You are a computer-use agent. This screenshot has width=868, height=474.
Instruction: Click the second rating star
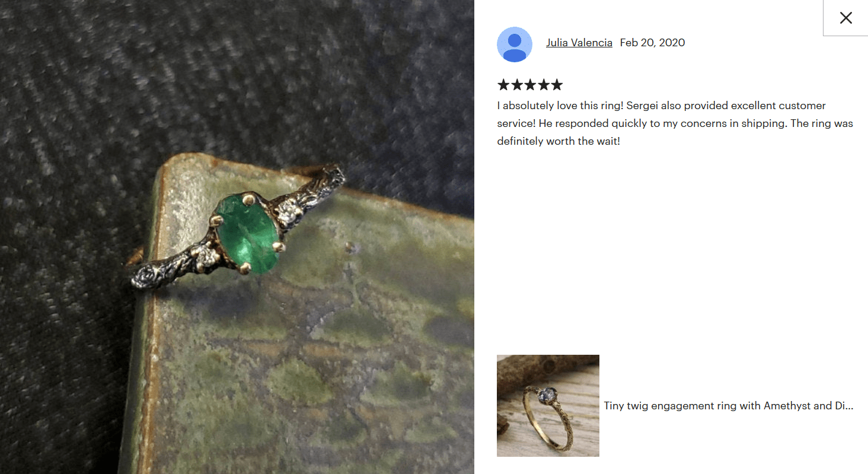tap(517, 85)
